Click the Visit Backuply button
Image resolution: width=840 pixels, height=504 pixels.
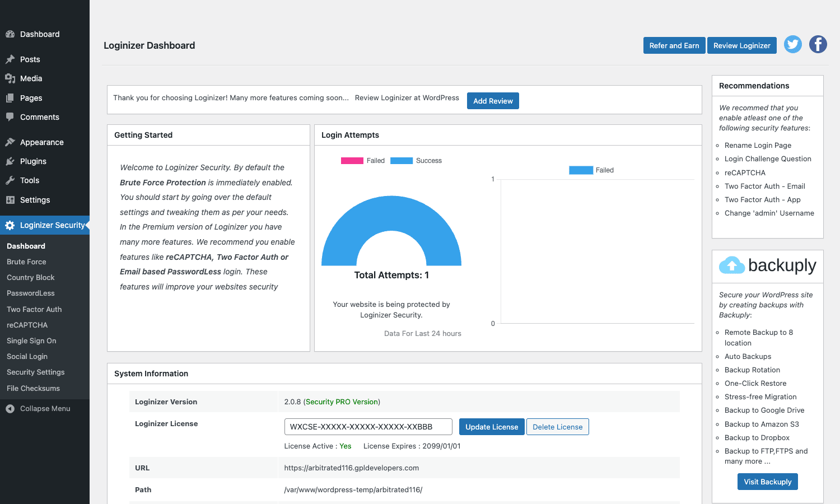[x=768, y=482]
